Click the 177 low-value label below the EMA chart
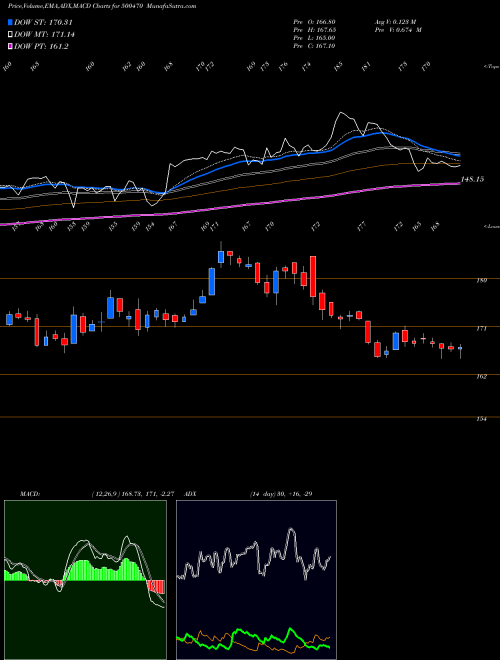500x660 pixels. [361, 227]
